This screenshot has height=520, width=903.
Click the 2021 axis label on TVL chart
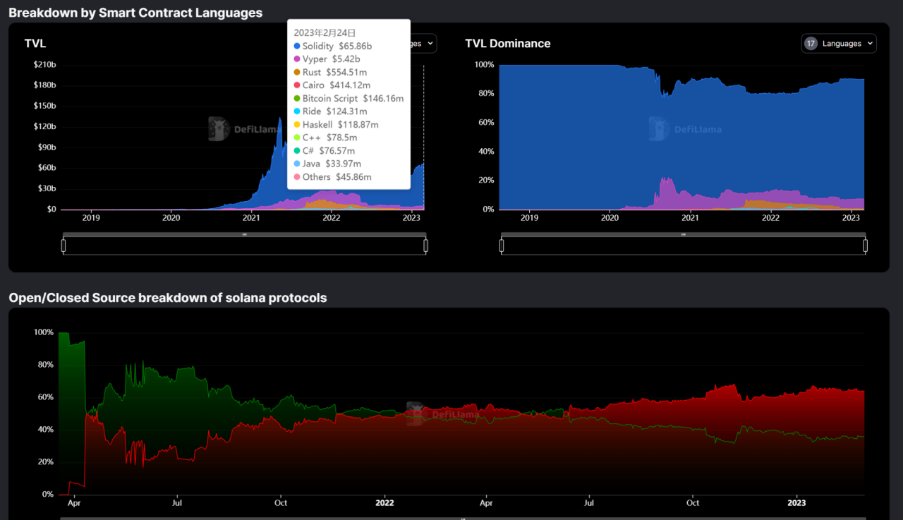pos(251,218)
